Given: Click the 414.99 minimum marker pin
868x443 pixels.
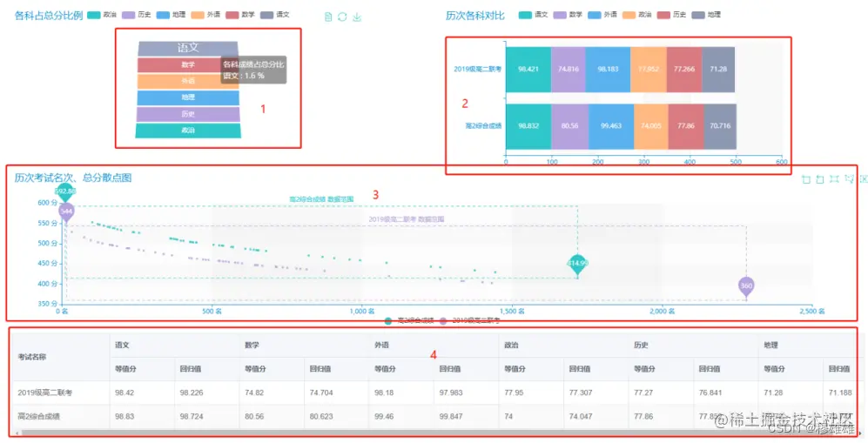Looking at the screenshot, I should 577,265.
